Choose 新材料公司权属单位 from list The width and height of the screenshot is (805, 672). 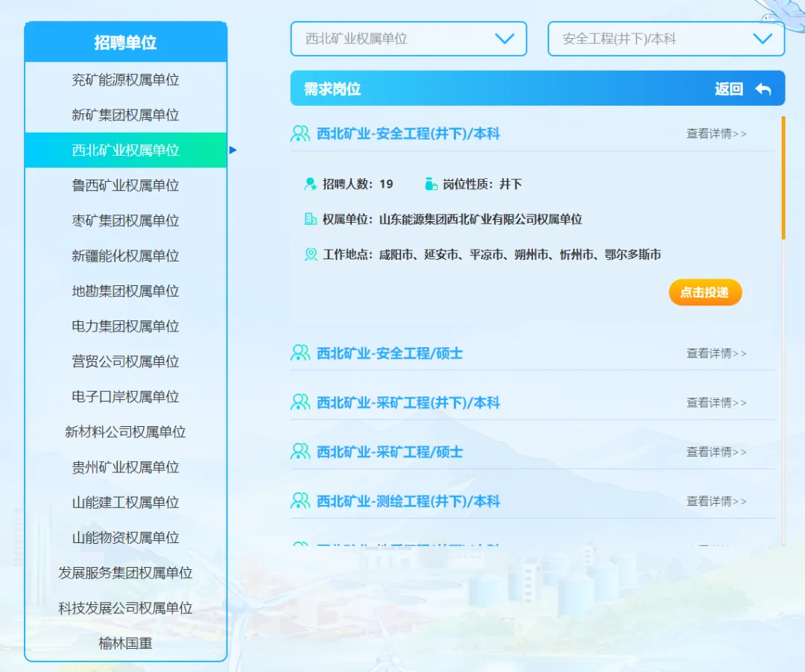point(126,432)
